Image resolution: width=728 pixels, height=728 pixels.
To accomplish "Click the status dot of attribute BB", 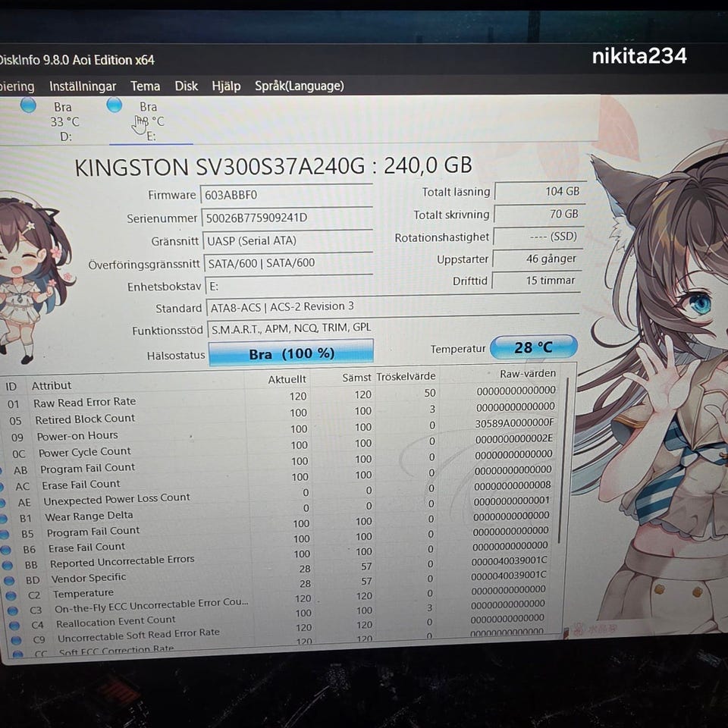I will 8,565.
